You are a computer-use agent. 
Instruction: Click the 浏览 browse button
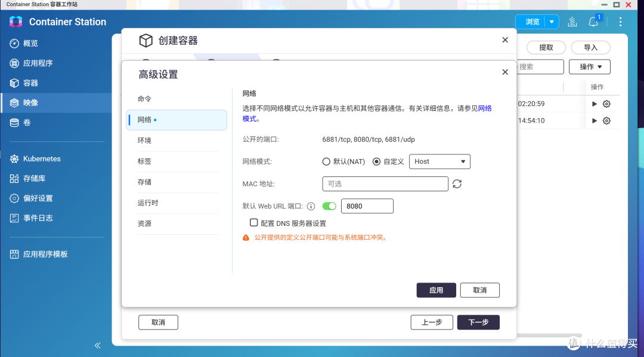532,21
